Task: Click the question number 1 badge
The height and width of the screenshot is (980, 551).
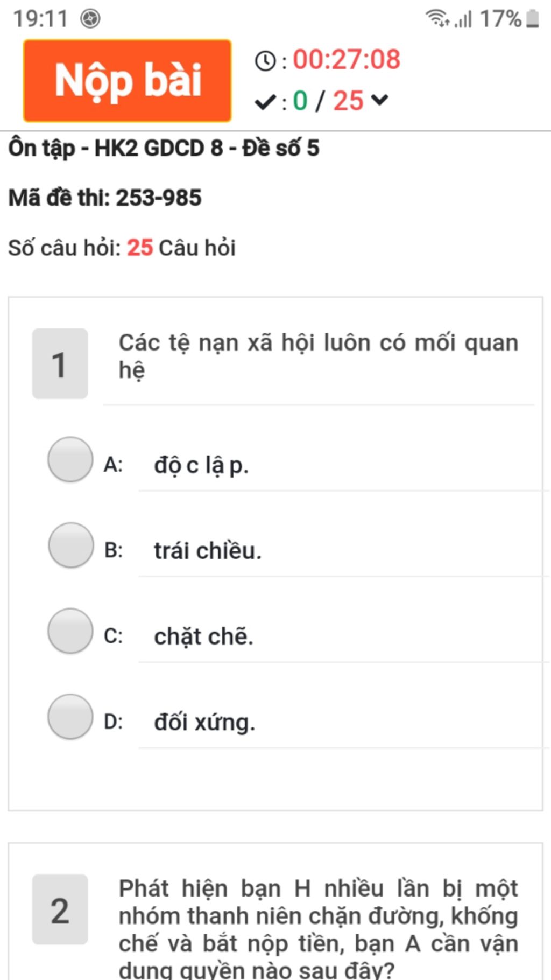Action: 60,363
